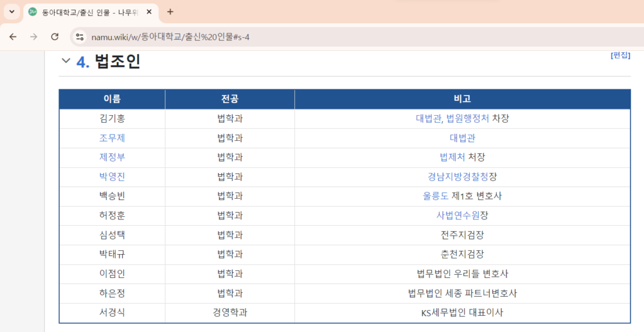This screenshot has width=644, height=332.
Task: Select the name 백승빈
Action: (112, 196)
